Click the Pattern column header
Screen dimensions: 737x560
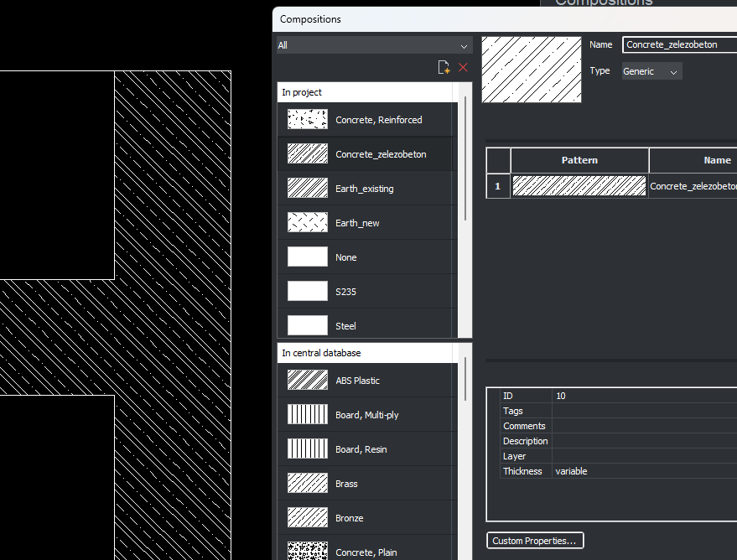579,160
